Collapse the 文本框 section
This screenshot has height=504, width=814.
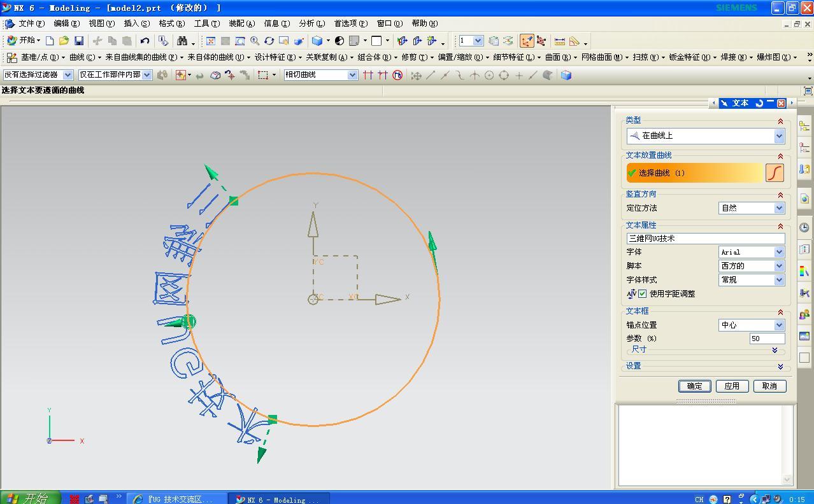[x=780, y=312]
